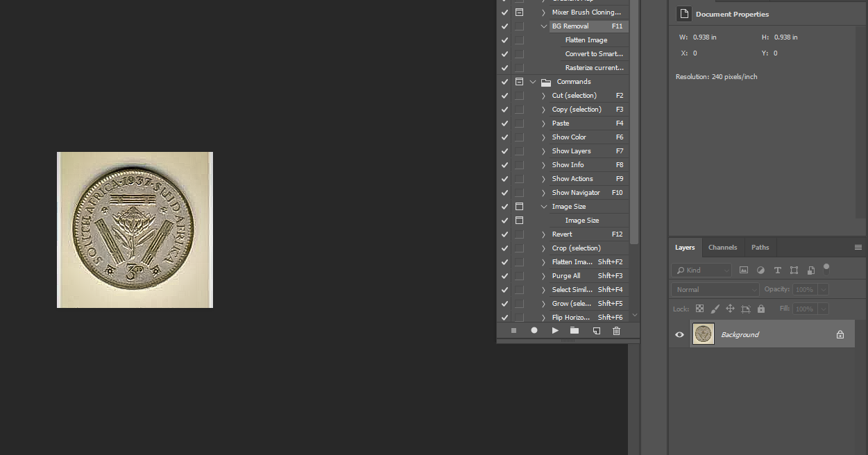868x455 pixels.
Task: Open the Opacity slider dropdown arrow
Action: [824, 289]
